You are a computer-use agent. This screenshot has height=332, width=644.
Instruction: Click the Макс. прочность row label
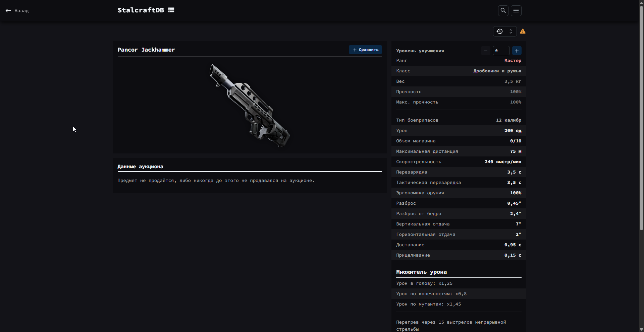click(x=417, y=102)
